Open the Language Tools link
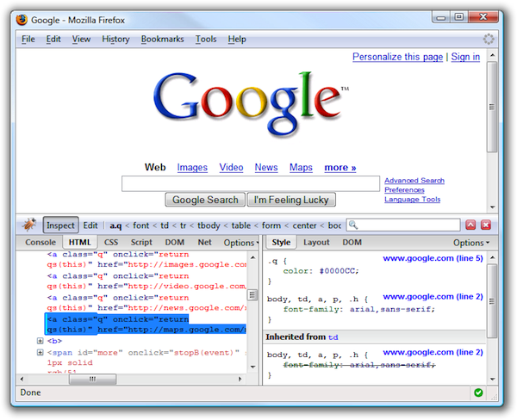Screen dimensions: 517x420 point(412,200)
